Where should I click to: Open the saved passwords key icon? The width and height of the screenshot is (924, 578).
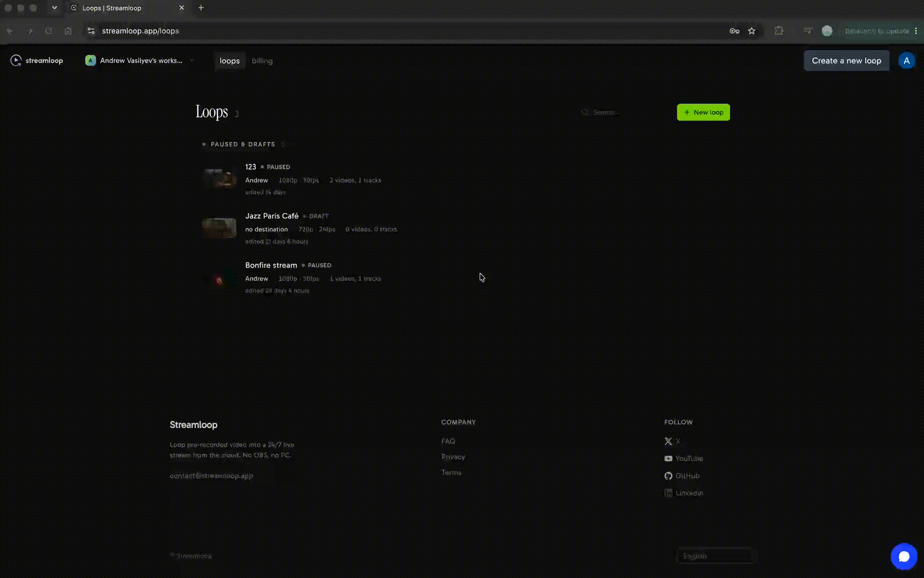coord(734,31)
